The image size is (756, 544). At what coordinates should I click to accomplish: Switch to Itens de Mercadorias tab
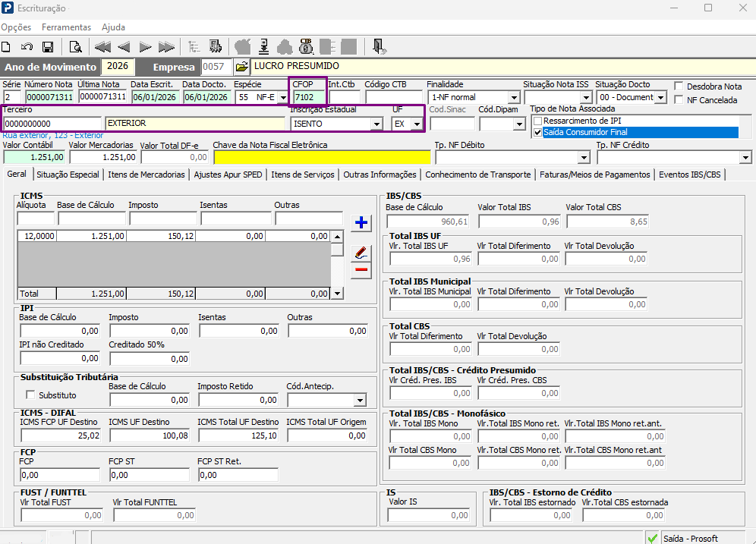pyautogui.click(x=146, y=175)
